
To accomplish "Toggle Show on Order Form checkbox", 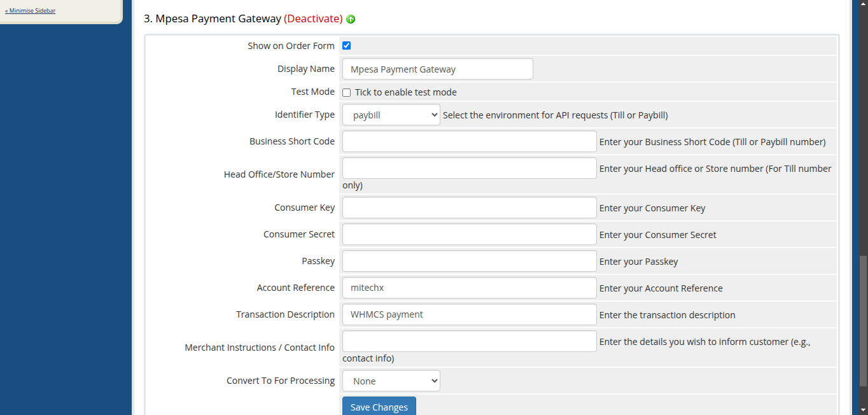I will pos(347,46).
